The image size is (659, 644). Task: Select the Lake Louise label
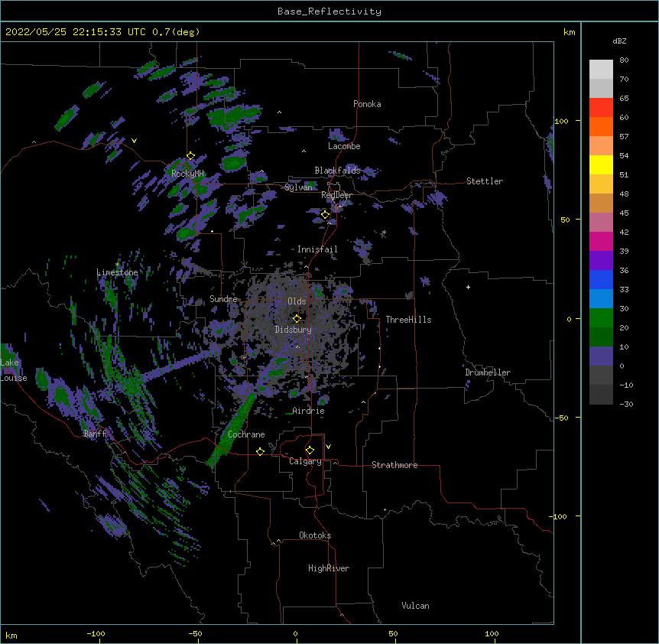coord(14,370)
